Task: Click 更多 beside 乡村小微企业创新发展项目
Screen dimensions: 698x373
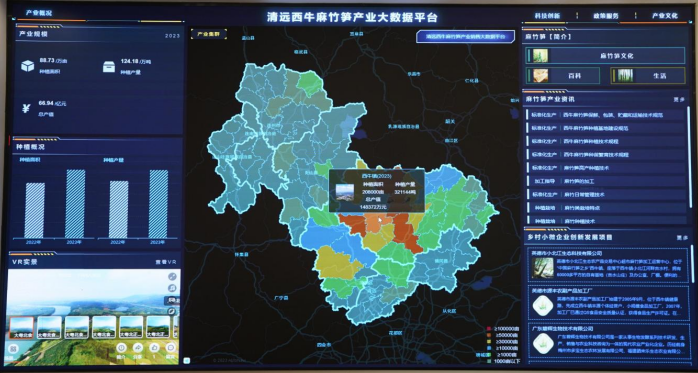Action: pos(682,238)
